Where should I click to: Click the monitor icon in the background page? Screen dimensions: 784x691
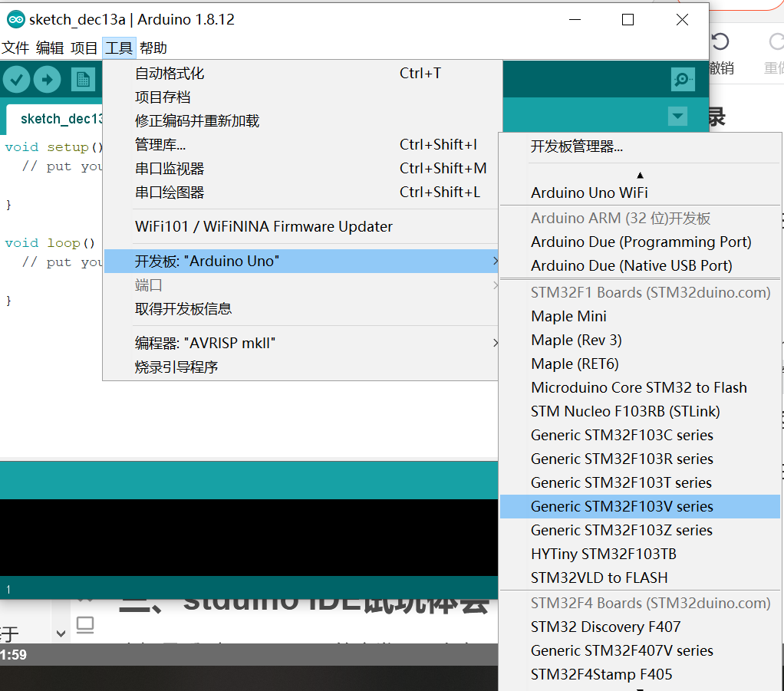pos(85,626)
